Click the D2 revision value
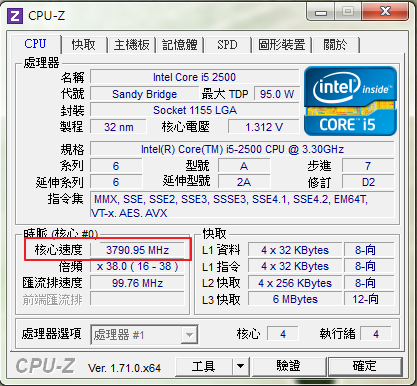Screen dimensions: 417x386 [368, 182]
